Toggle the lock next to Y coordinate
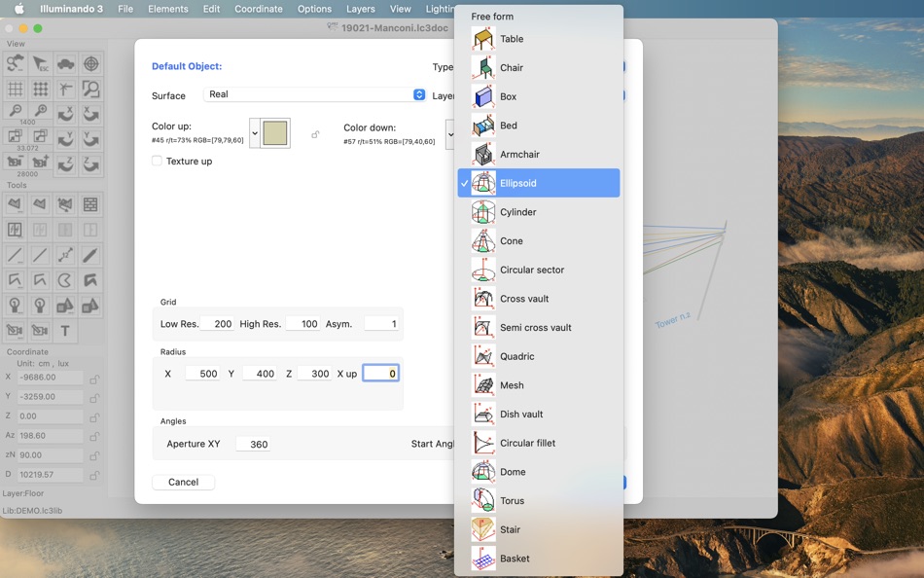Image resolution: width=924 pixels, height=578 pixels. click(x=93, y=399)
